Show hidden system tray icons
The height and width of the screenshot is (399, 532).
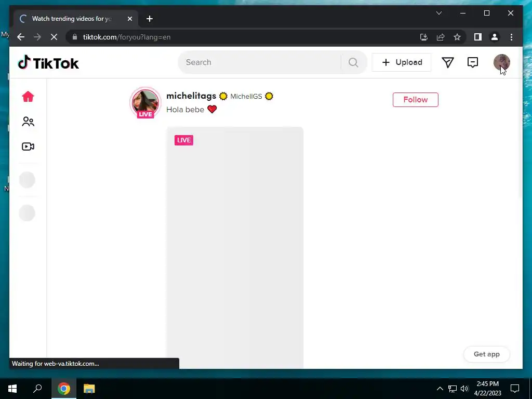coord(440,389)
